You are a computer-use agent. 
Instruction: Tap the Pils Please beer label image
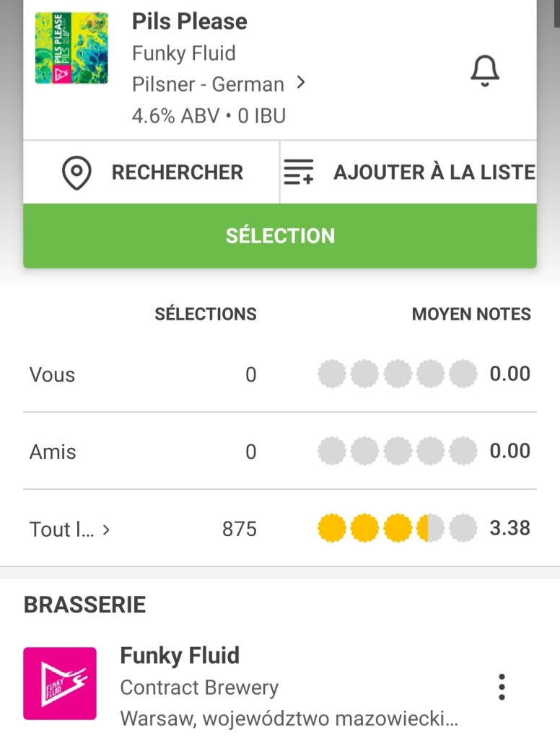tap(71, 48)
